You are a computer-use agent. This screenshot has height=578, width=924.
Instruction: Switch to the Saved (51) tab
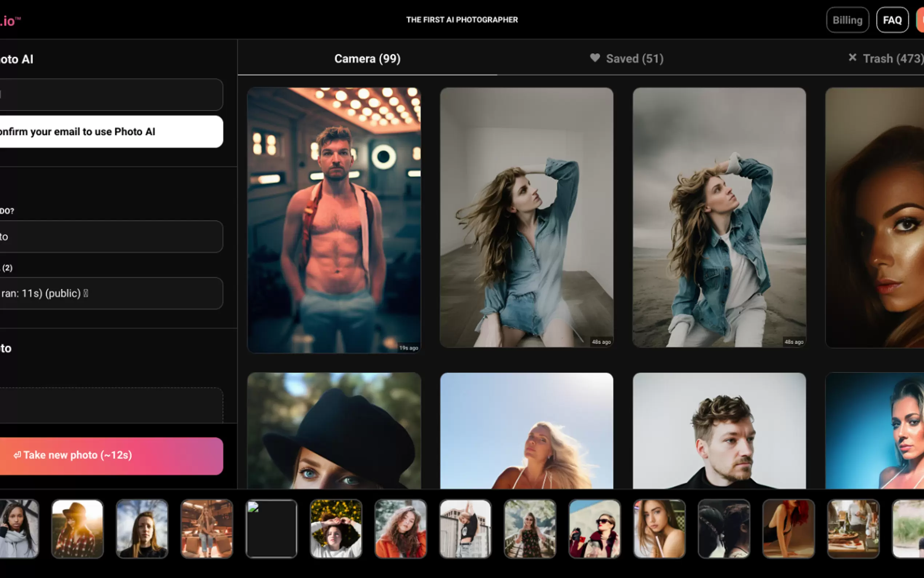click(634, 59)
